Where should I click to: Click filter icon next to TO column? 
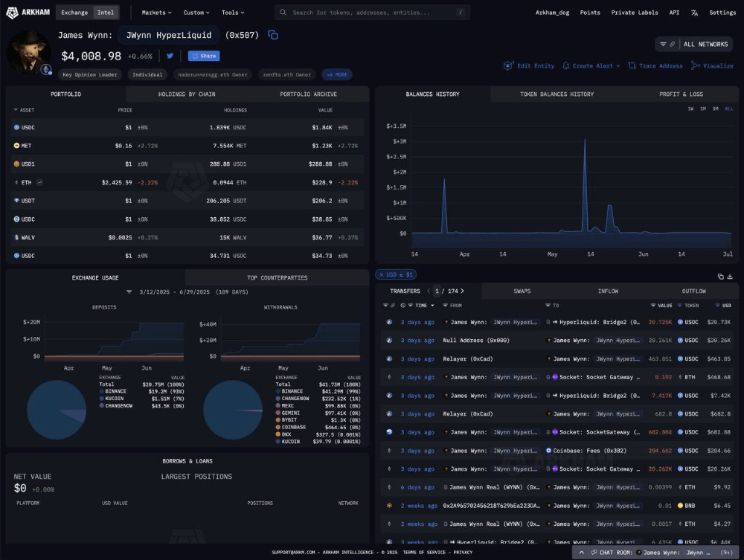tap(548, 306)
